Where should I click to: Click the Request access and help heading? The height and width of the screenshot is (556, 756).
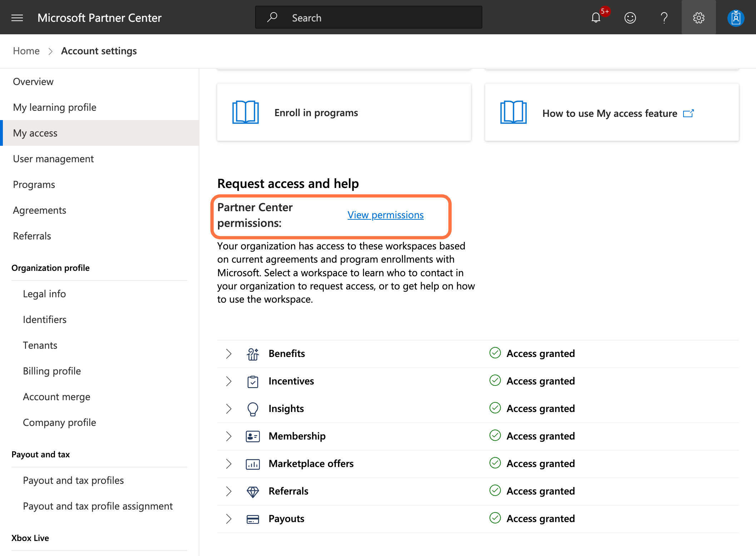(x=288, y=183)
